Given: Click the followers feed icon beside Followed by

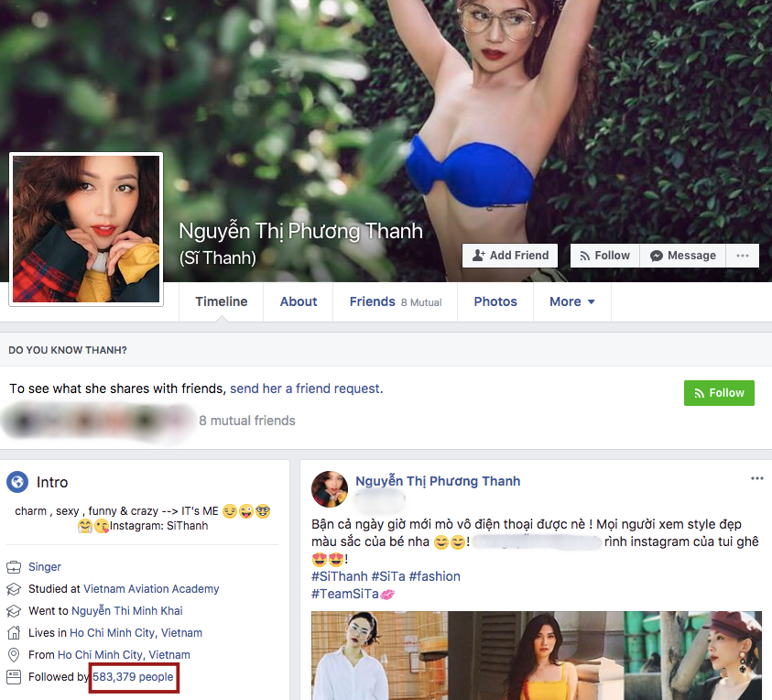Looking at the screenshot, I should point(14,677).
